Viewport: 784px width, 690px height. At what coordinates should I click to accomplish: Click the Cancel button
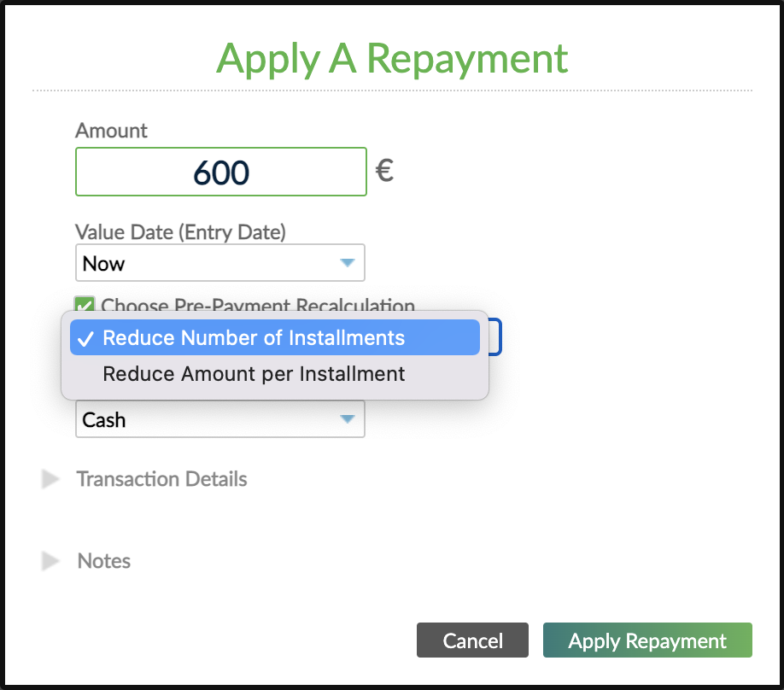pos(472,640)
